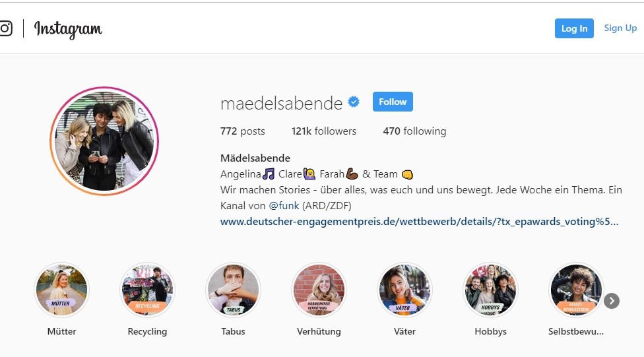Show more highlights with the right arrow

pos(612,301)
